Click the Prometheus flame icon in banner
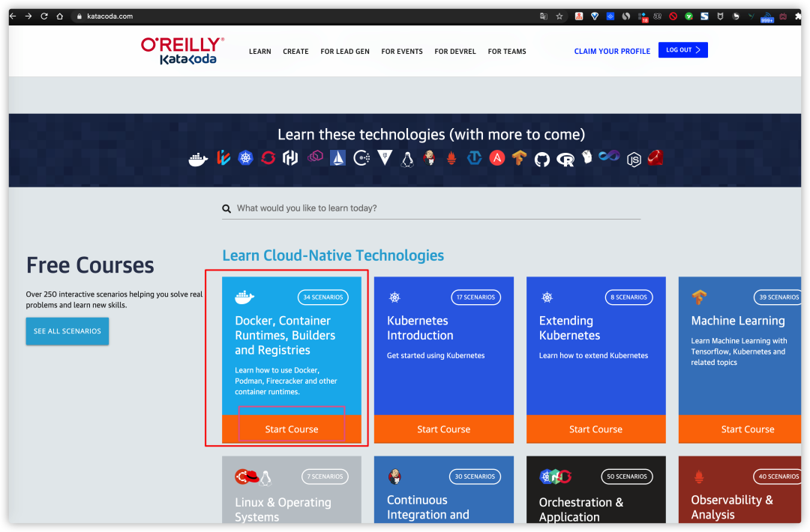 451,158
